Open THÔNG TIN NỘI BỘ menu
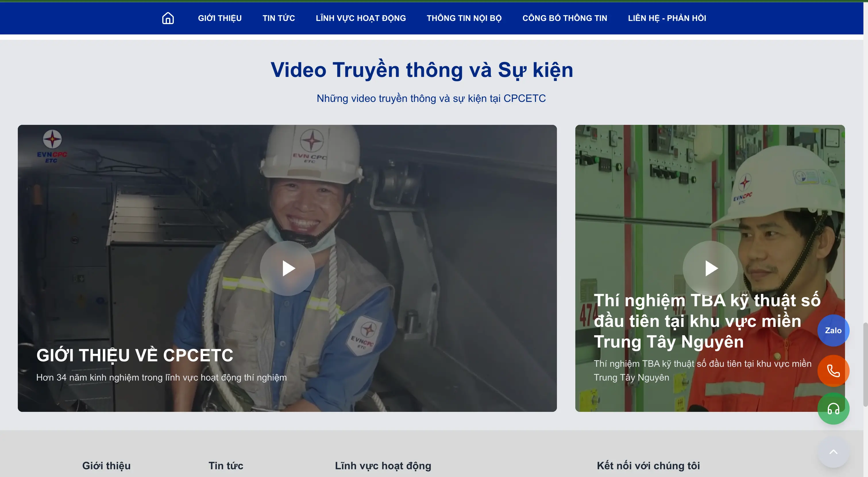Viewport: 868px width, 477px height. 464,18
